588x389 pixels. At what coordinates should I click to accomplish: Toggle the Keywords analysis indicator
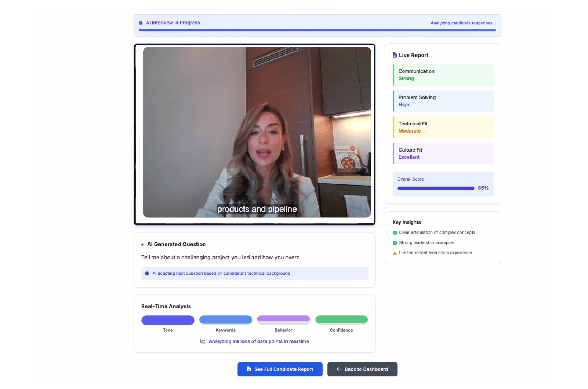pyautogui.click(x=226, y=320)
